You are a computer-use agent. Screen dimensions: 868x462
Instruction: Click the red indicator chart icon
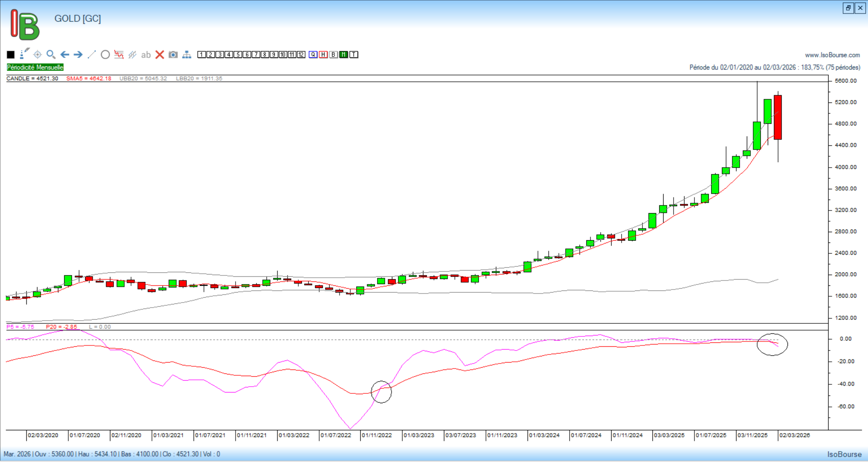(119, 55)
